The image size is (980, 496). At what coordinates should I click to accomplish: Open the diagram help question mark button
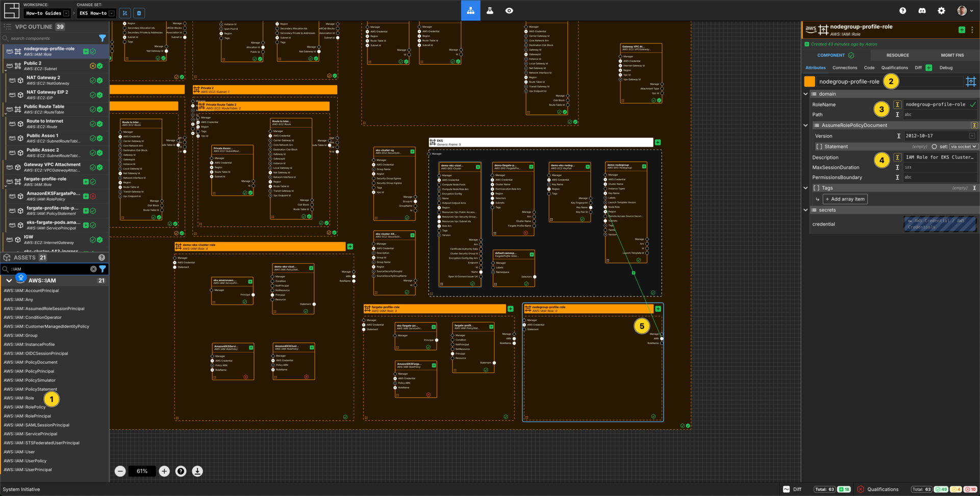(181, 471)
